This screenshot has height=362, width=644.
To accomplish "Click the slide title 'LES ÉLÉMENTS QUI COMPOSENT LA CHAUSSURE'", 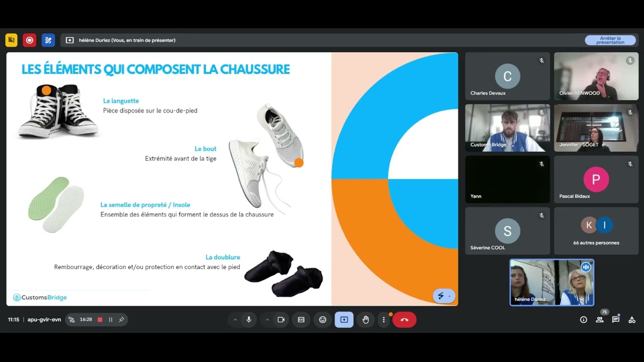I will point(155,69).
